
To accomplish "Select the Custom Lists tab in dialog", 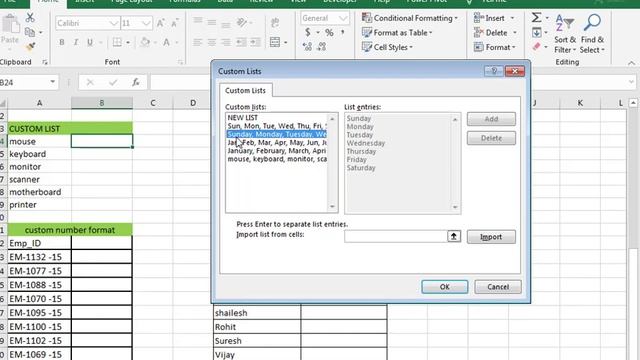I will point(245,91).
